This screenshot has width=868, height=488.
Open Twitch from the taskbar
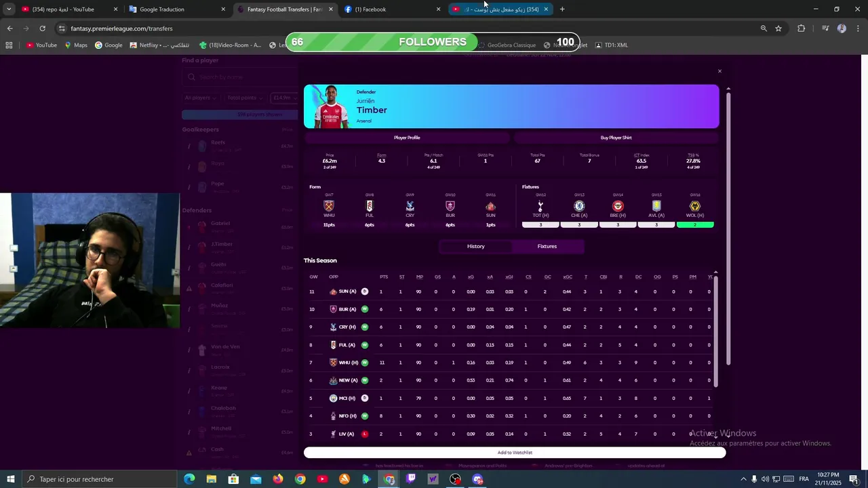tap(411, 479)
